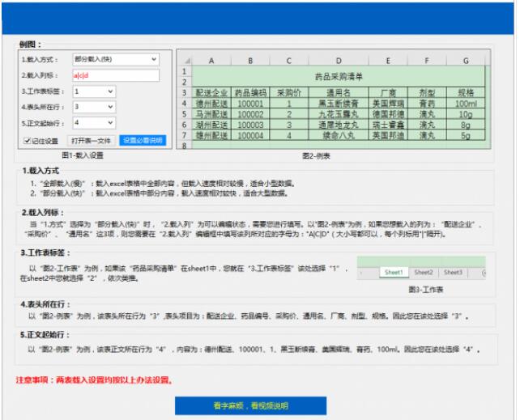Toggle the 记住设置 checkbox

point(28,141)
